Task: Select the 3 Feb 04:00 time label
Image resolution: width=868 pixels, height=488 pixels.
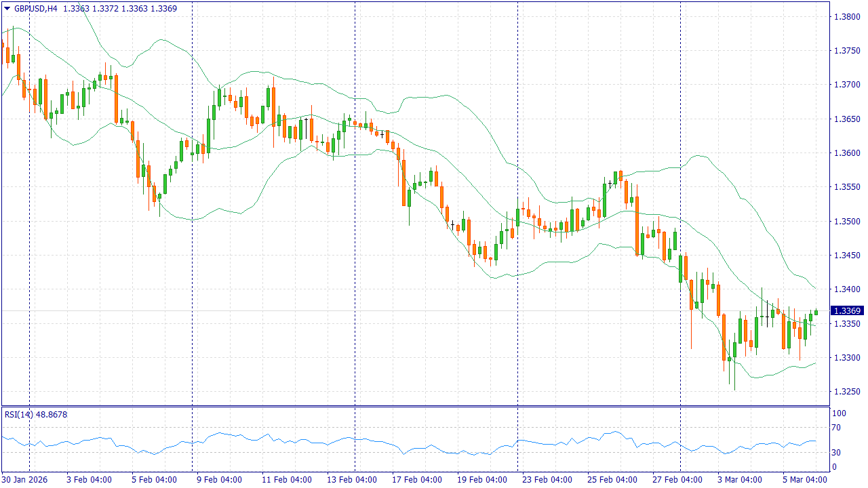Action: (89, 480)
